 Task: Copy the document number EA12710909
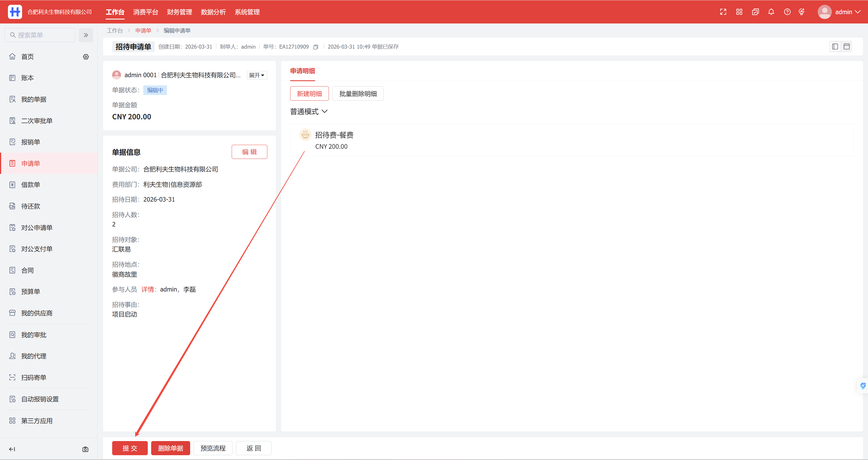point(316,47)
